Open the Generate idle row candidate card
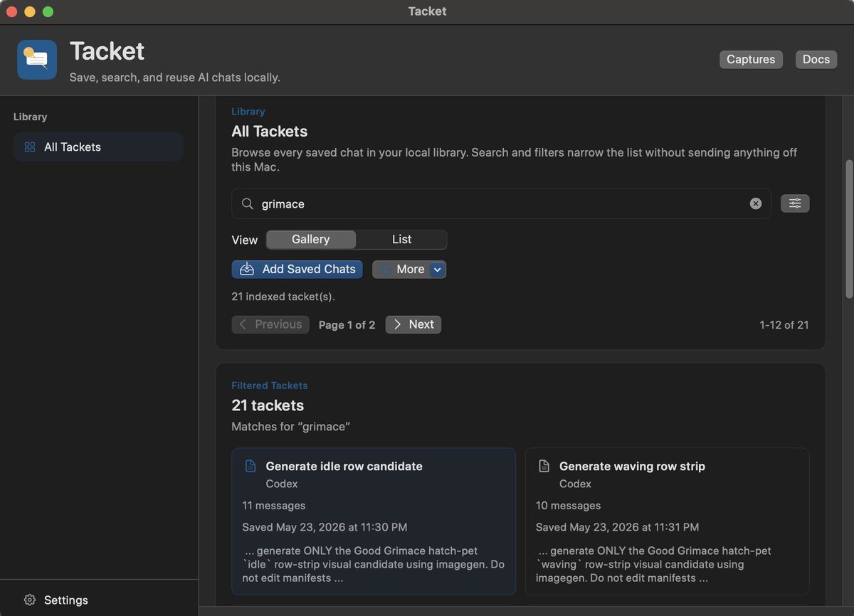This screenshot has width=854, height=616. coord(374,521)
